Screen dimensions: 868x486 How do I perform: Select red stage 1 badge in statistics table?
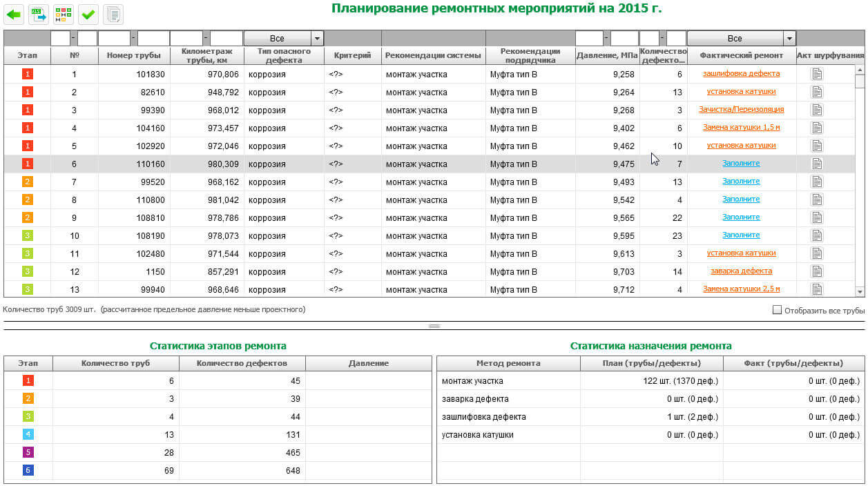[x=28, y=380]
